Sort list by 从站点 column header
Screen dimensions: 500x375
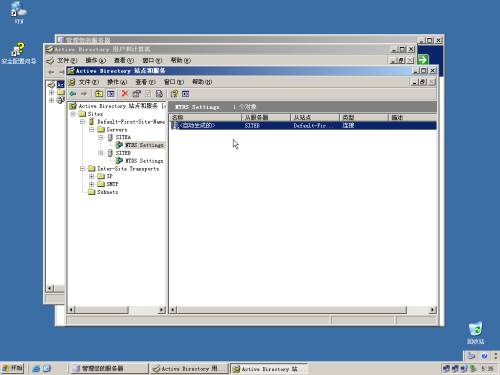click(315, 117)
